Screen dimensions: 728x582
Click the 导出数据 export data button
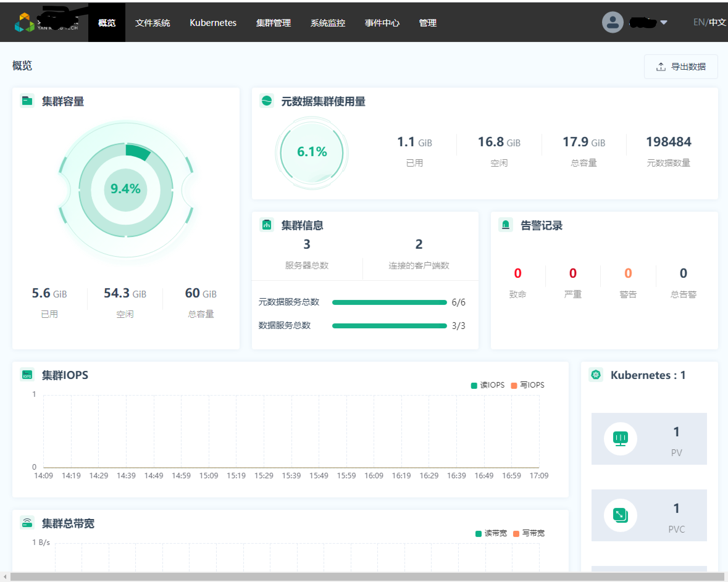point(681,67)
